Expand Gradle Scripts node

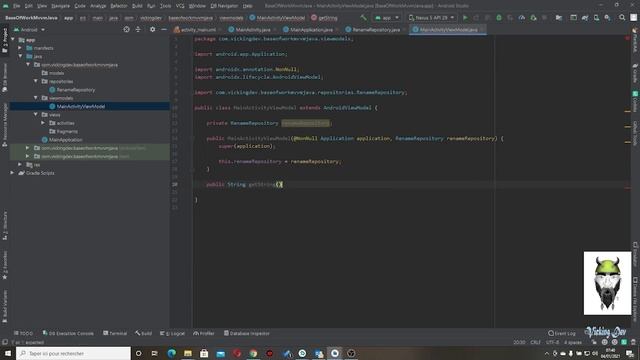tap(12, 173)
